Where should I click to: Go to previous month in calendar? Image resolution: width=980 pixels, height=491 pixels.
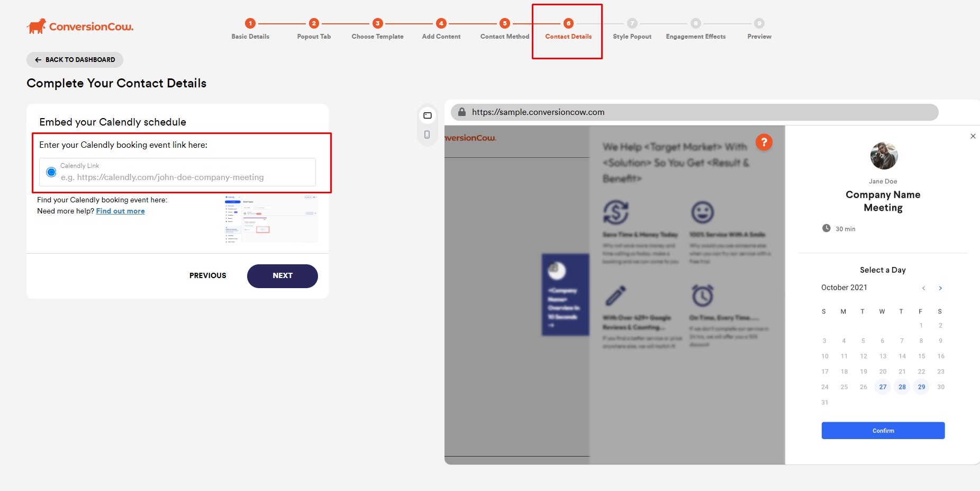[923, 288]
